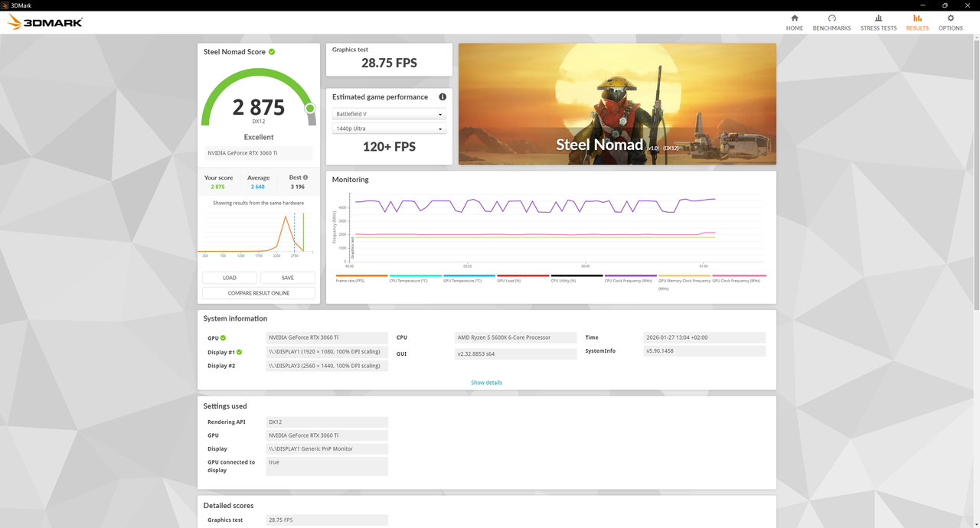Click the NVIDIA GeForce RTX 3060 Ti label under Excellent

pos(259,153)
